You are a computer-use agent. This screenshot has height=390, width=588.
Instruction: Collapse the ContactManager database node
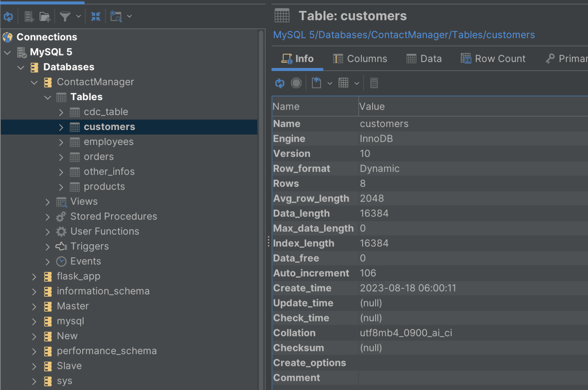click(34, 82)
